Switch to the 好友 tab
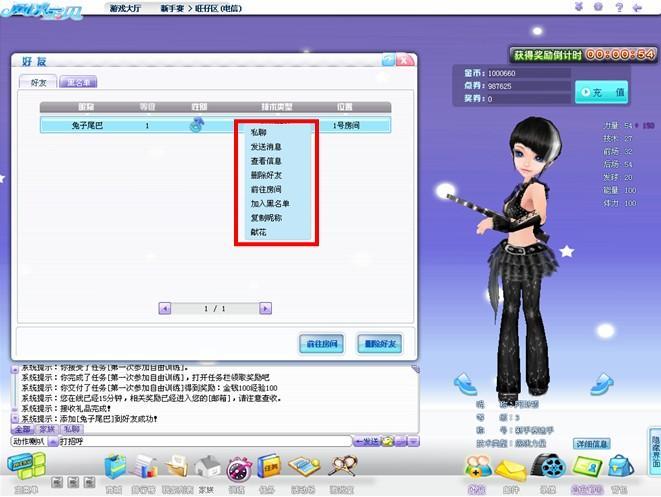Screen dimensions: 661x497 (x=38, y=83)
